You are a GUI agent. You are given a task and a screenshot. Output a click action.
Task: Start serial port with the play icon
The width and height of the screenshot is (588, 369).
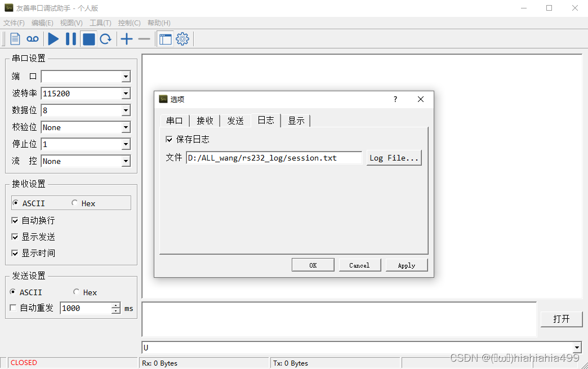[54, 39]
